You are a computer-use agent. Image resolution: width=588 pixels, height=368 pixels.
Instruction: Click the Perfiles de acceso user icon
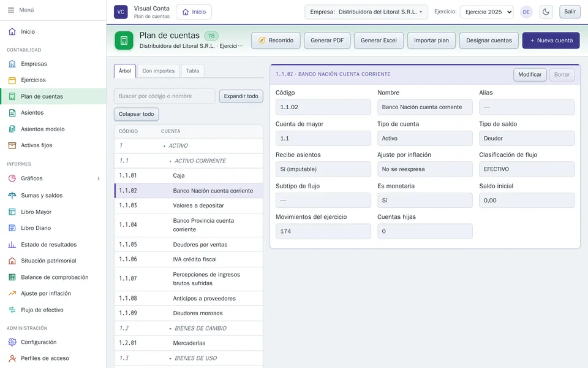click(x=12, y=358)
